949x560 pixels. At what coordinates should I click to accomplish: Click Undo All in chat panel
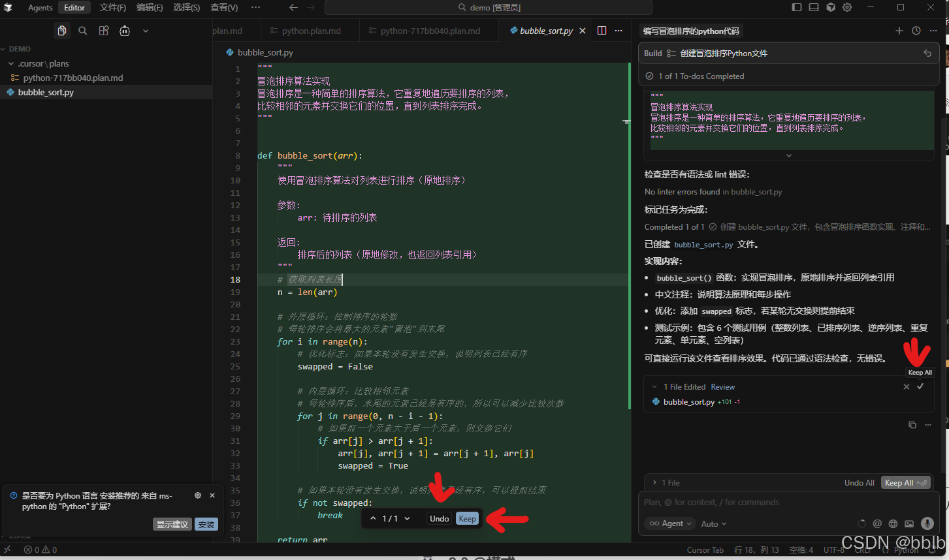[x=859, y=483]
